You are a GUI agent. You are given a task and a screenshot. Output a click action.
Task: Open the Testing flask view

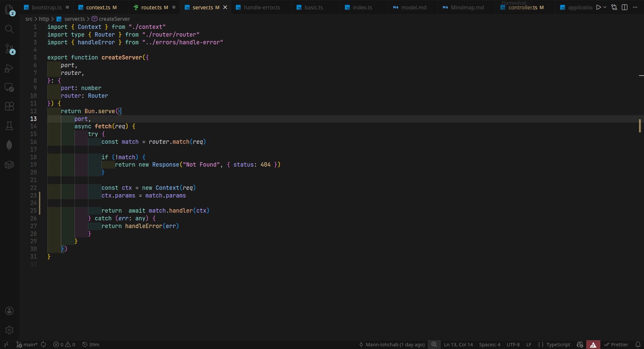tap(9, 126)
